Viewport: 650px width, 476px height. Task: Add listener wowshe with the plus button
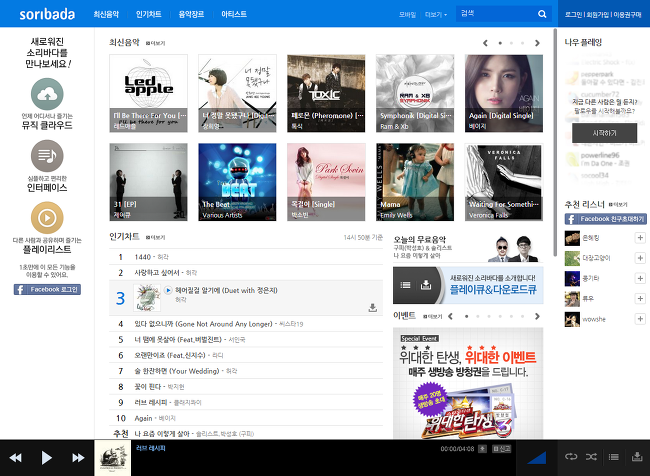tap(640, 319)
